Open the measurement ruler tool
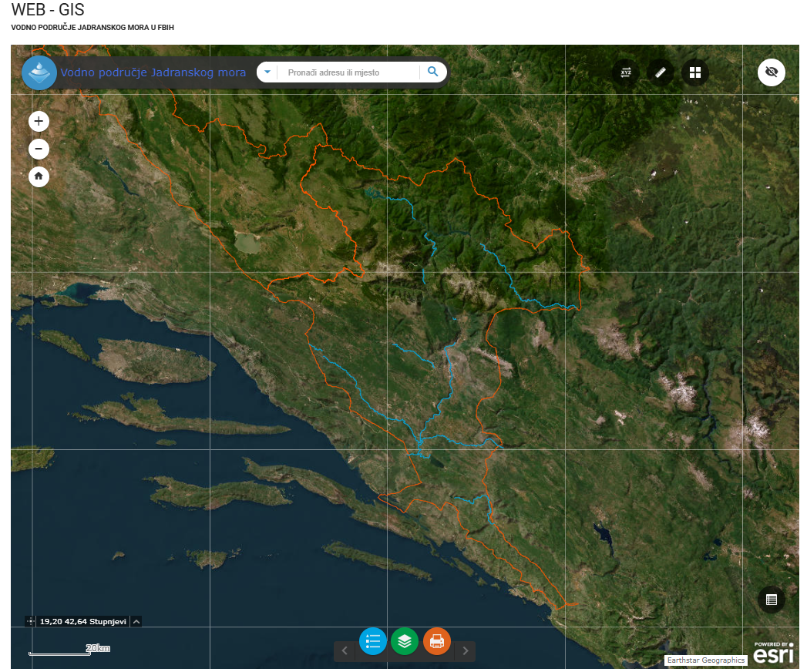The image size is (807, 672). [x=661, y=72]
